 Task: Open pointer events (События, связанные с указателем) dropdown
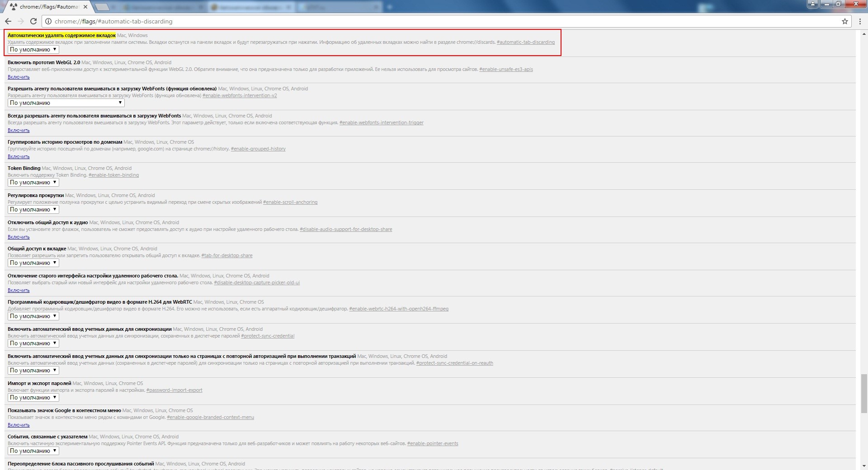33,451
